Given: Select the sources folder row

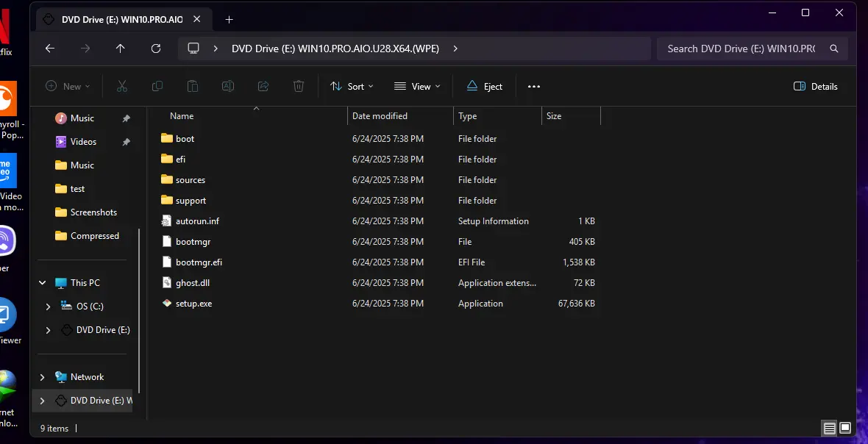Looking at the screenshot, I should pyautogui.click(x=380, y=179).
